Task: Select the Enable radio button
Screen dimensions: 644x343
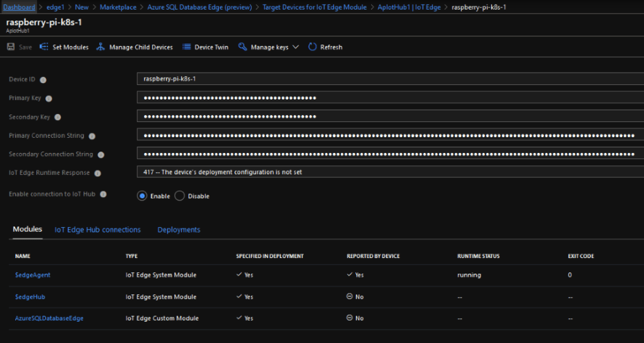Action: click(x=142, y=196)
